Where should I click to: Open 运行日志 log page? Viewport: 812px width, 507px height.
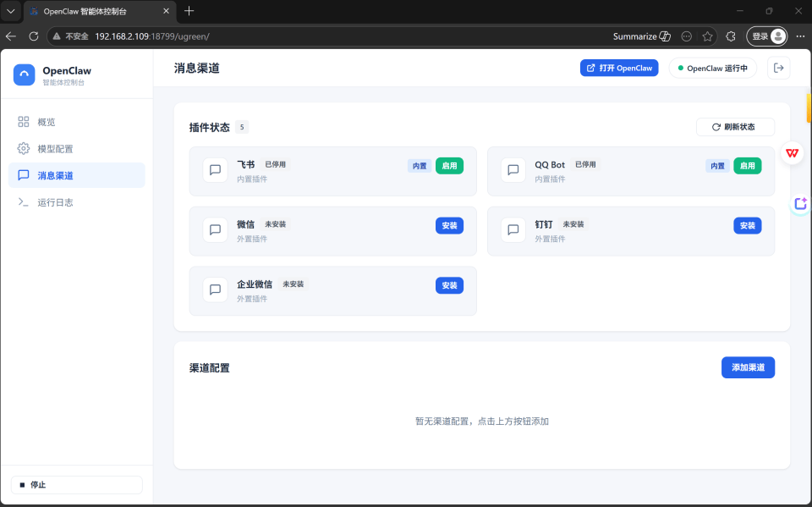(77, 202)
